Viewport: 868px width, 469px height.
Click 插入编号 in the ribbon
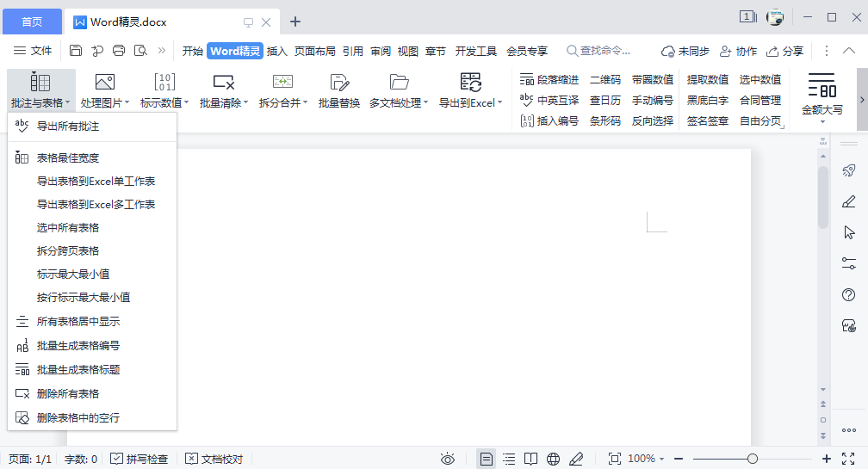pyautogui.click(x=549, y=120)
